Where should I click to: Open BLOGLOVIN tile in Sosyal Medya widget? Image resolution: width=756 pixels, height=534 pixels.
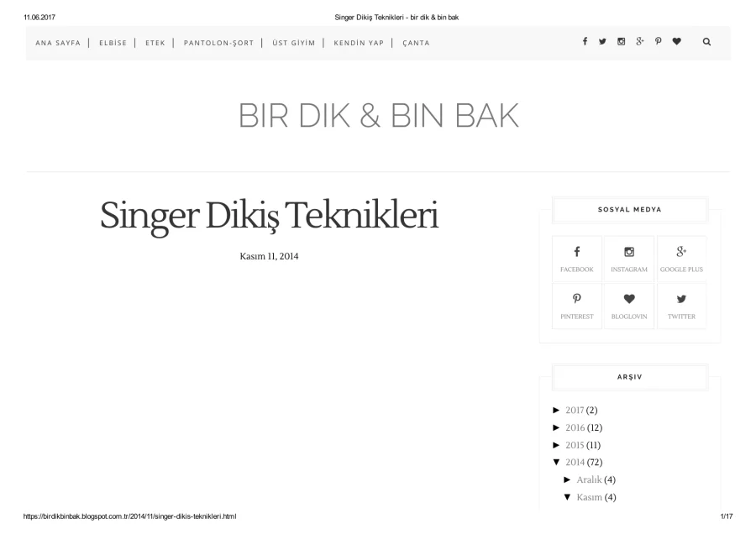[x=629, y=306]
